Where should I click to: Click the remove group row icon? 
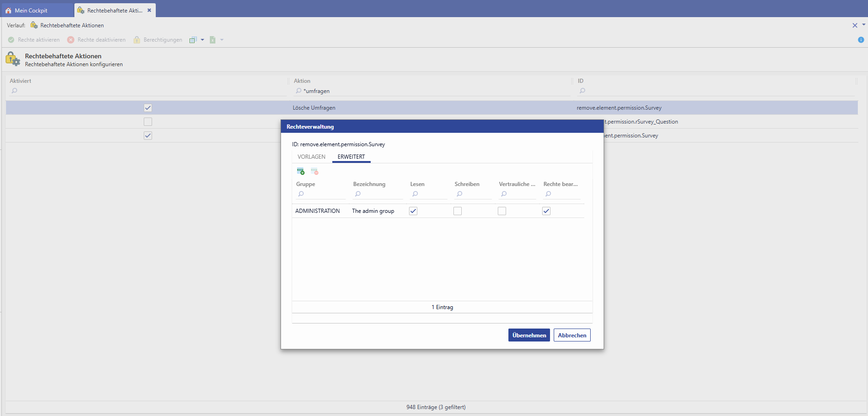315,171
